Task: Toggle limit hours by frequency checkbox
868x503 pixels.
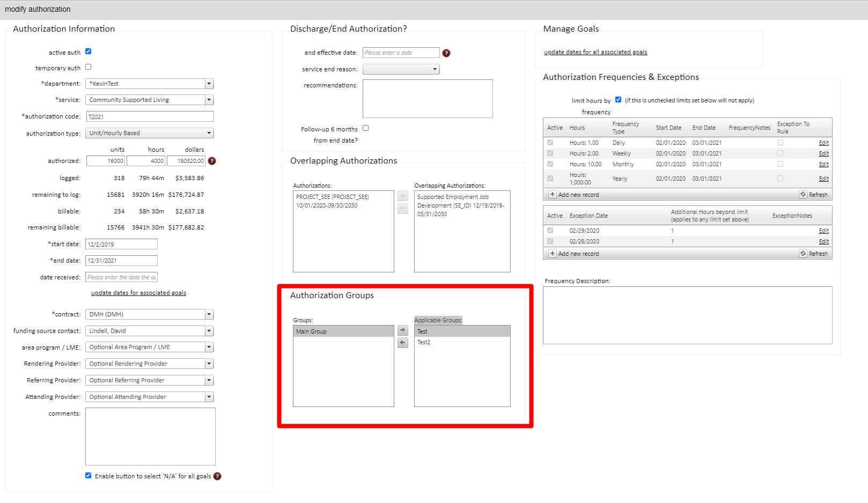Action: pos(619,100)
